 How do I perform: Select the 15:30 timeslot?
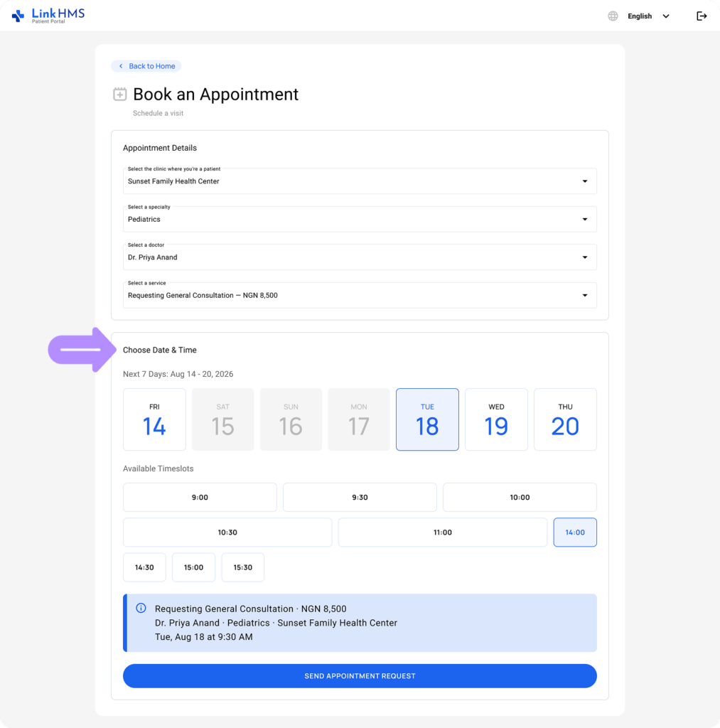click(x=243, y=567)
